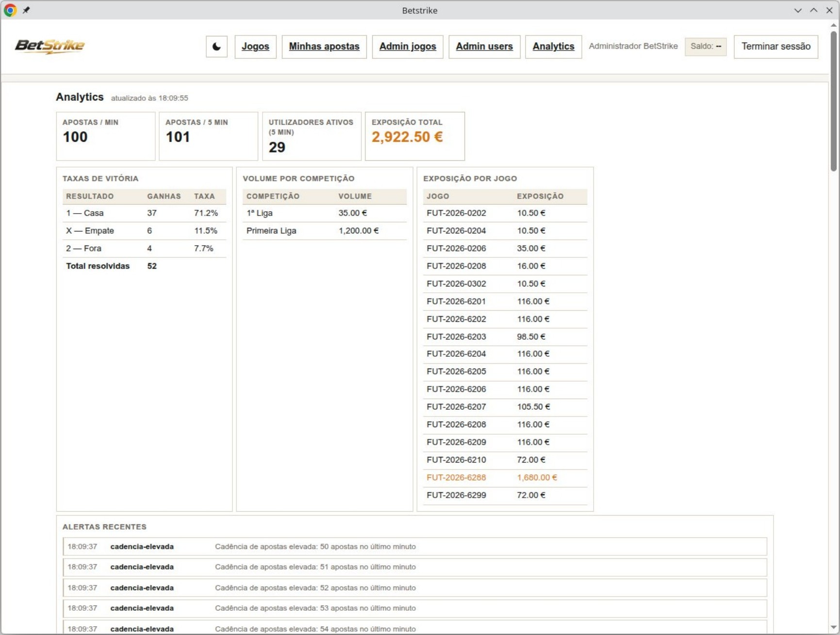Image resolution: width=840 pixels, height=635 pixels.
Task: Click the EXPOSIÇÃO POR JOGO panel heading
Action: [470, 179]
